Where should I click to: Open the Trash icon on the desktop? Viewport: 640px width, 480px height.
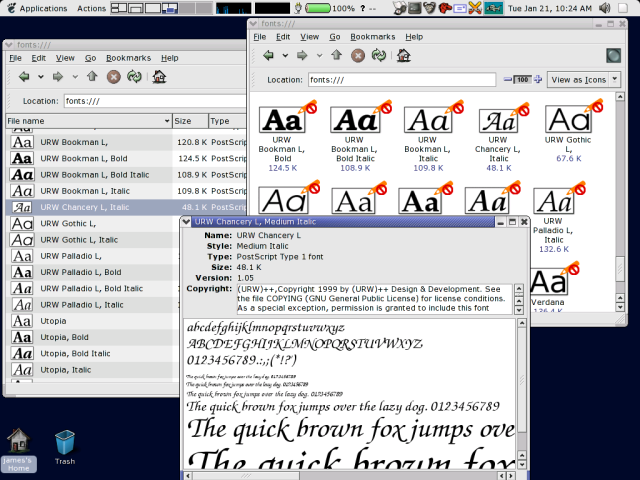[65, 447]
